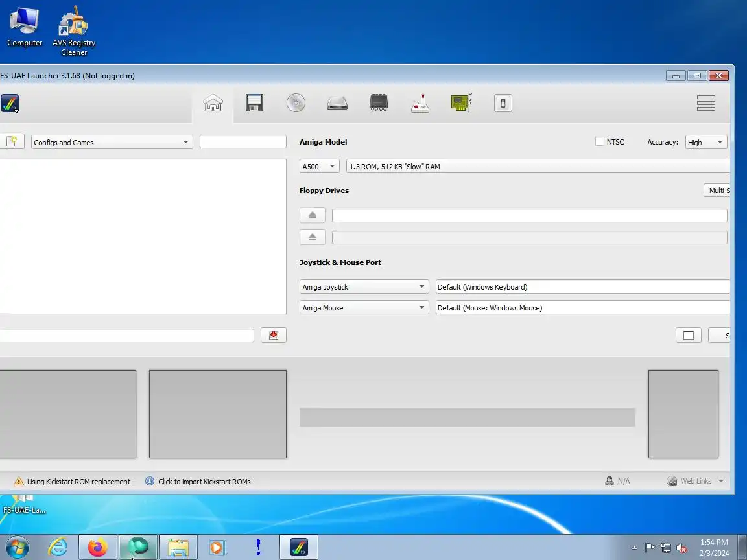Expand the Configs and Games dropdown
Viewport: 747px width, 560px height.
click(112, 142)
